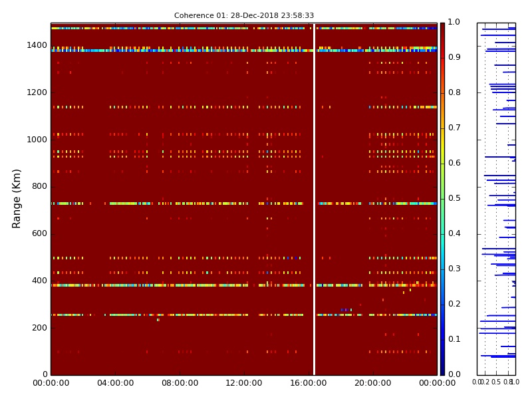Viewport: 532px width, 399px height.
Task: Click the 200 range tick label
Action: [39, 328]
